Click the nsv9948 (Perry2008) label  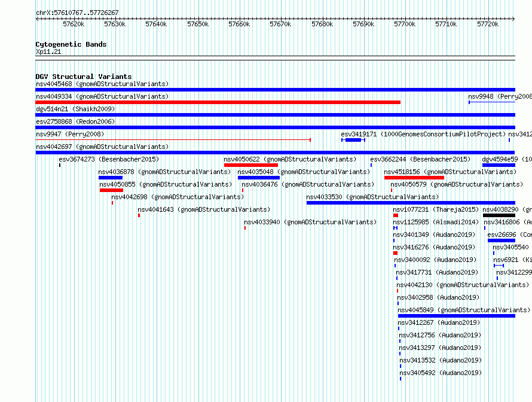click(500, 96)
